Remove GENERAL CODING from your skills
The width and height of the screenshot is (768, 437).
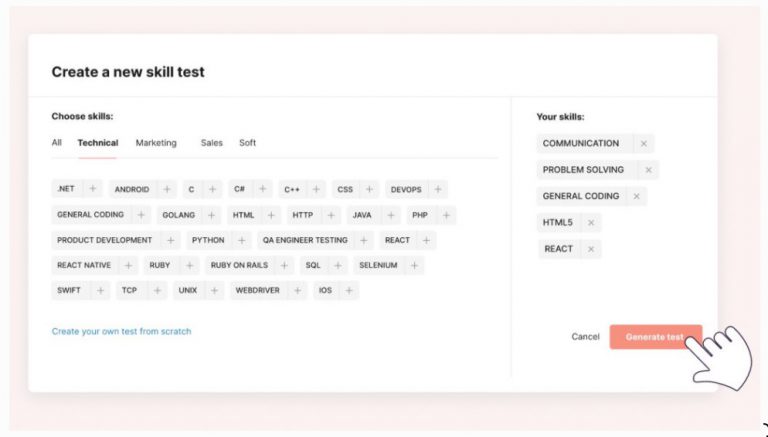tap(636, 197)
